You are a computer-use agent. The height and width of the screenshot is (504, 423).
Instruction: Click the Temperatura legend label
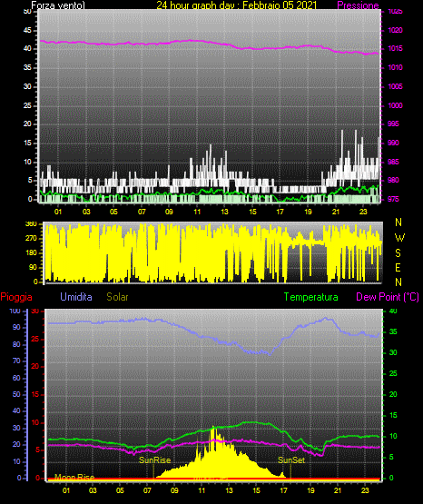(311, 297)
